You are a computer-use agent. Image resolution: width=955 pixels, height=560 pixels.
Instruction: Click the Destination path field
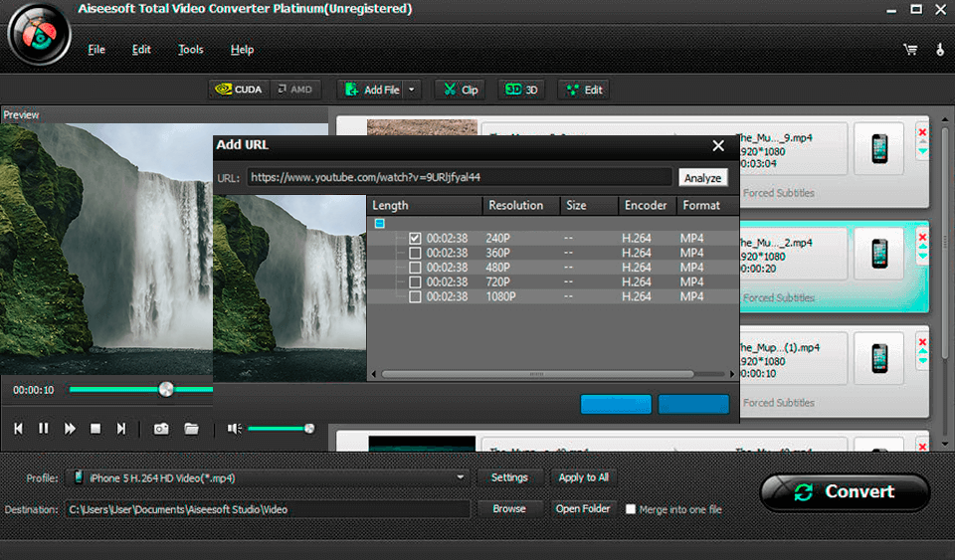(268, 509)
